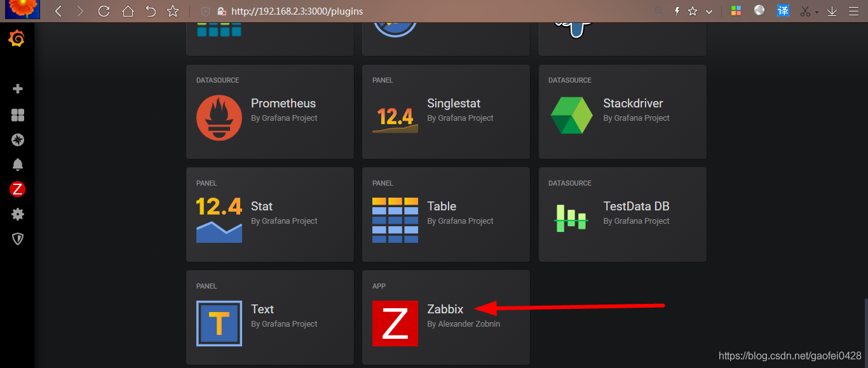The width and height of the screenshot is (868, 368).
Task: Open the Text plugin title
Action: point(262,310)
